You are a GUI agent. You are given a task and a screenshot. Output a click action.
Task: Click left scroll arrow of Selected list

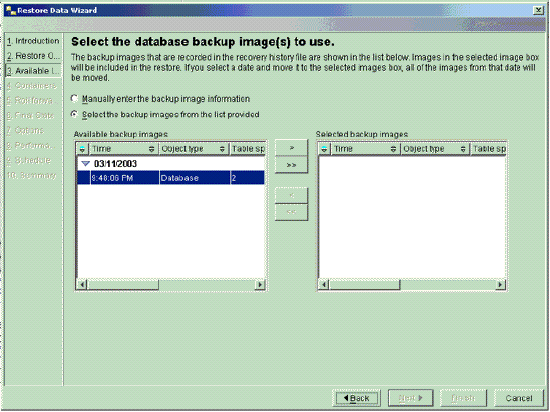tap(324, 284)
